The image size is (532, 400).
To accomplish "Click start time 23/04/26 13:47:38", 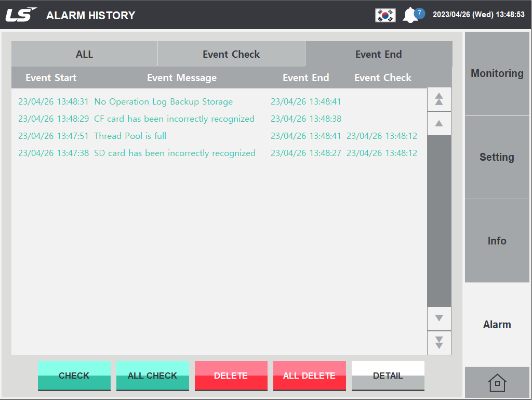I will 54,153.
